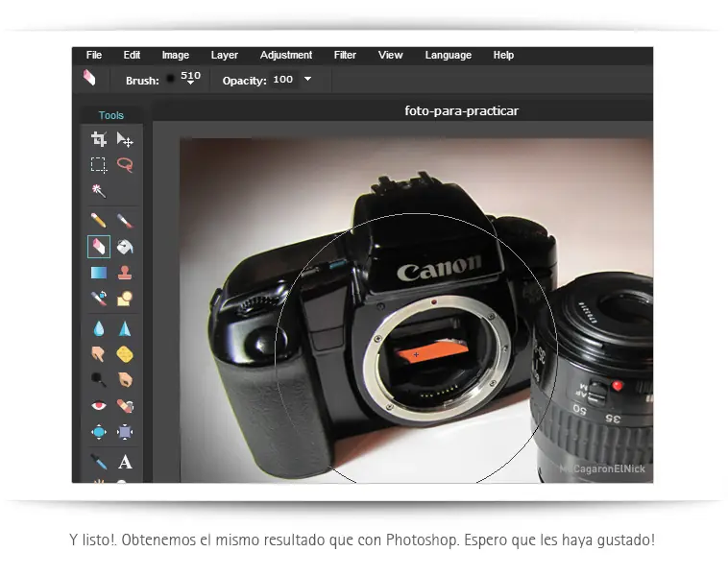Open the Brush size 510 dropdown
Screen dimensions: 728x576
tap(190, 78)
